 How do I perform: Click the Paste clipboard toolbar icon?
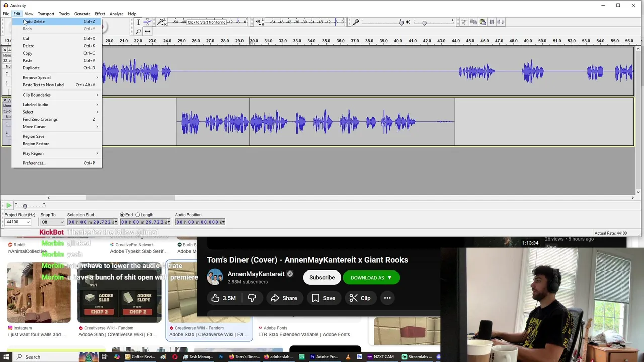[482, 22]
